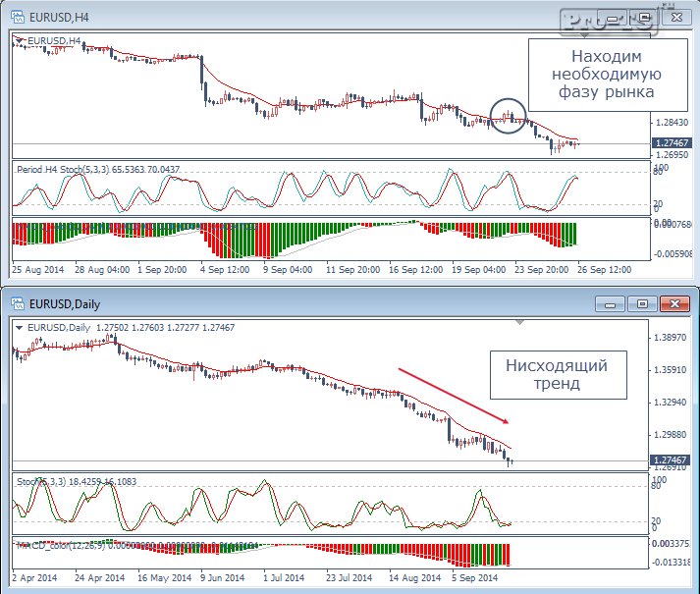700x594 pixels.
Task: Expand the EURUSD,Daily chart label triangle
Action: pos(20,328)
